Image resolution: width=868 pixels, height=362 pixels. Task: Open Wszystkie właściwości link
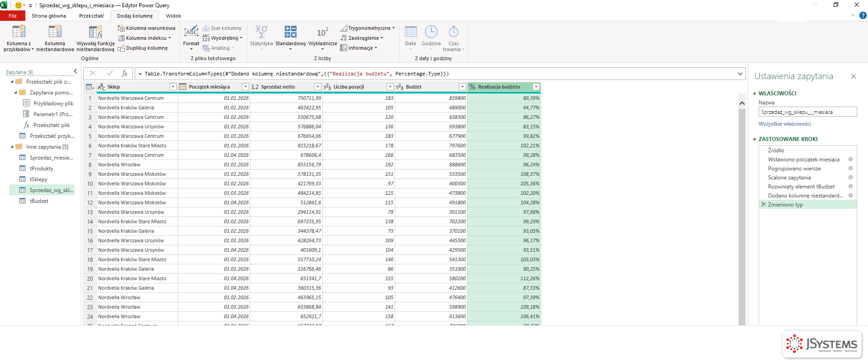[x=784, y=124]
